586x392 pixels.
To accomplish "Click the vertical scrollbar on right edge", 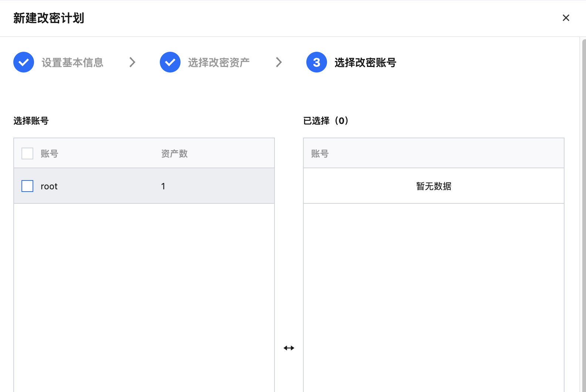I will [583, 214].
